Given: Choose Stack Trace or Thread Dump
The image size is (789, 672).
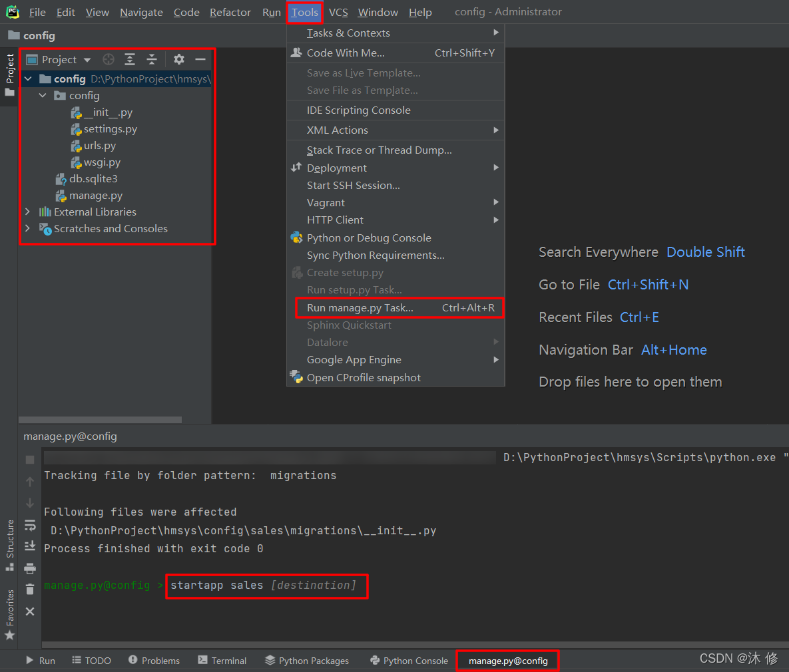Looking at the screenshot, I should pyautogui.click(x=395, y=150).
